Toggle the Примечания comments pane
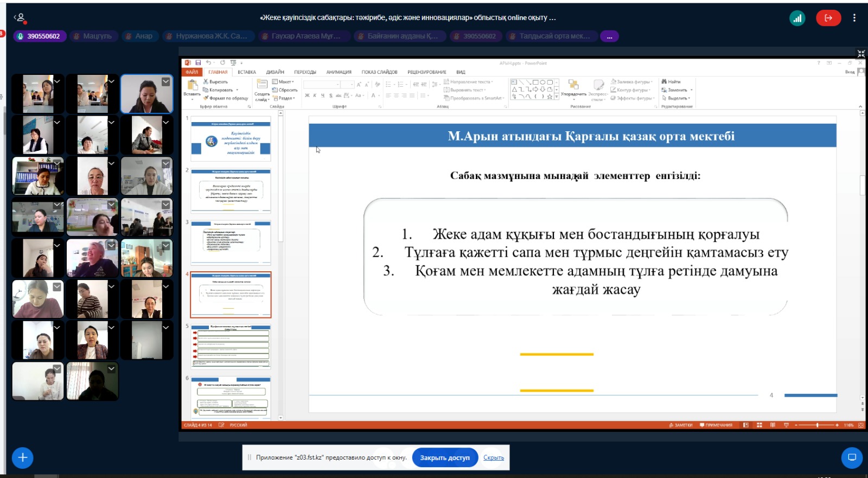The height and width of the screenshot is (478, 868). pyautogui.click(x=716, y=425)
